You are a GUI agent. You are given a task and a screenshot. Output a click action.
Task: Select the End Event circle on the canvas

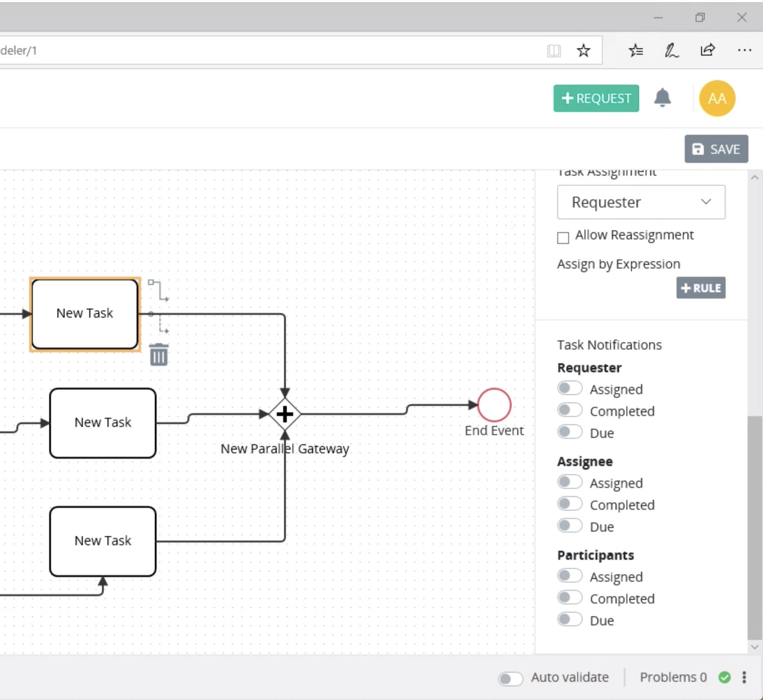pos(493,404)
